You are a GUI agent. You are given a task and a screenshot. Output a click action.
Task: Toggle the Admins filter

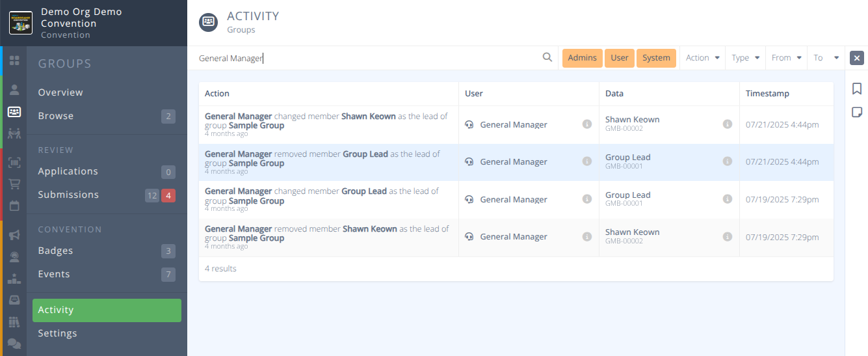582,58
